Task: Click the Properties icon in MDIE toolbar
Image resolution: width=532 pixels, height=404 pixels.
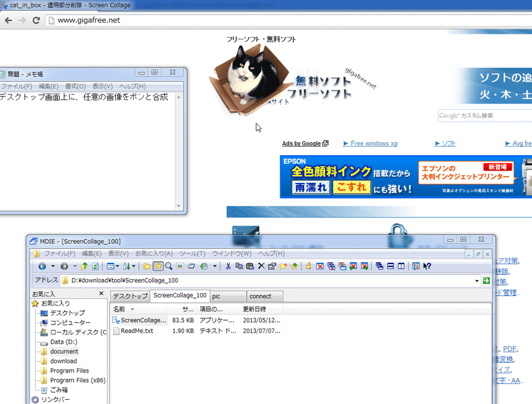Action: pyautogui.click(x=272, y=266)
